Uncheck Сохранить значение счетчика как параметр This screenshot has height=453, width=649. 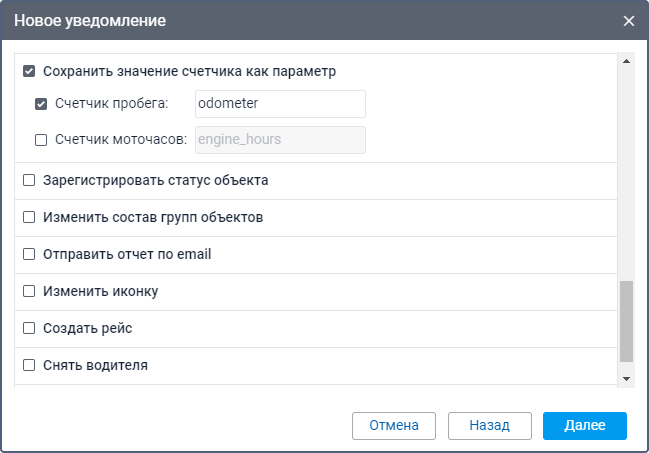[x=30, y=72]
